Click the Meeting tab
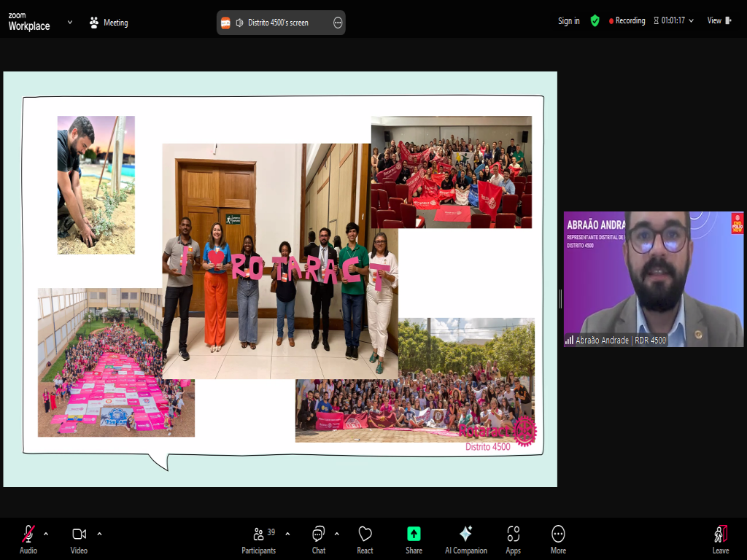This screenshot has height=560, width=747. 109,23
